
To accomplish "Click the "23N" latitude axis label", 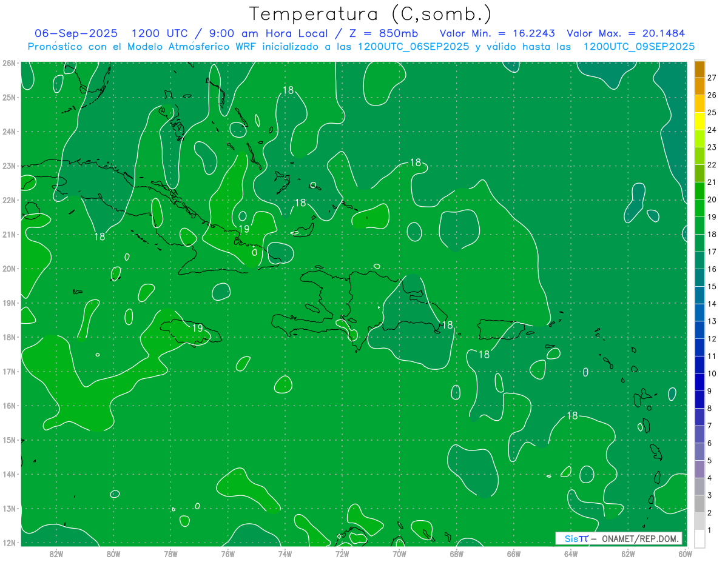I will (8, 166).
